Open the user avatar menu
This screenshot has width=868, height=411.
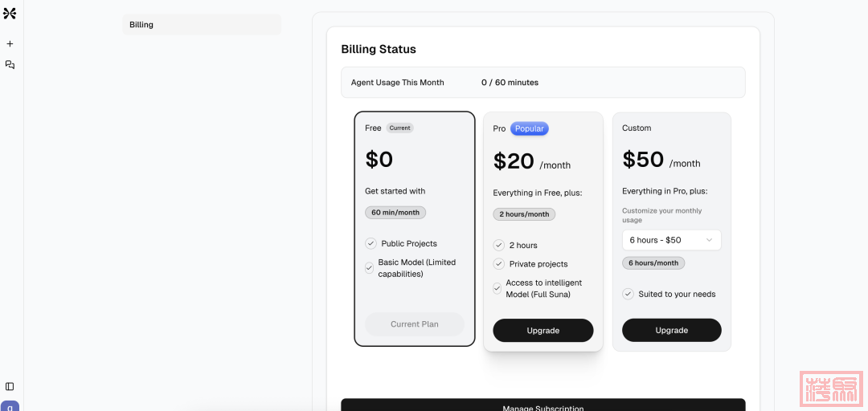[x=10, y=405]
